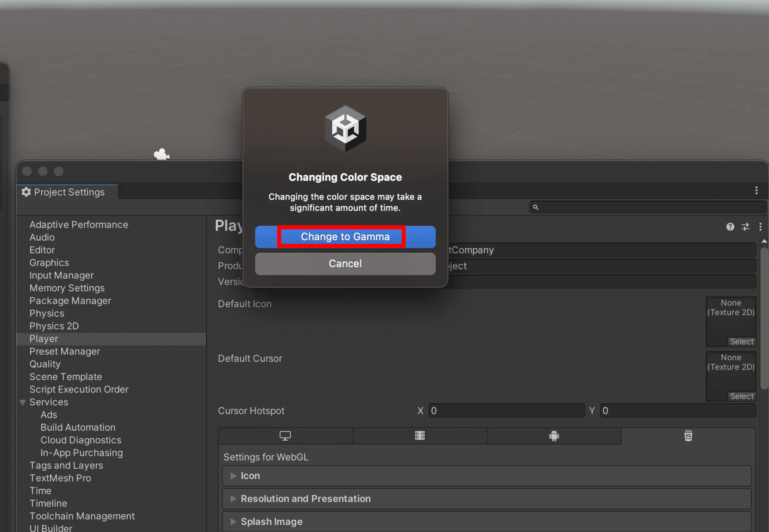Open Project Settings window kebab menu

756,190
